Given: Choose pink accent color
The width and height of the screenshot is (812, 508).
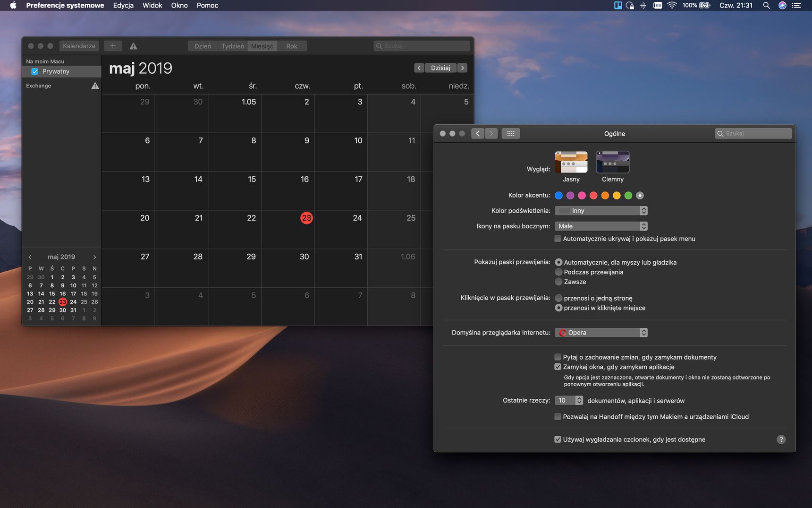Looking at the screenshot, I should click(x=582, y=196).
